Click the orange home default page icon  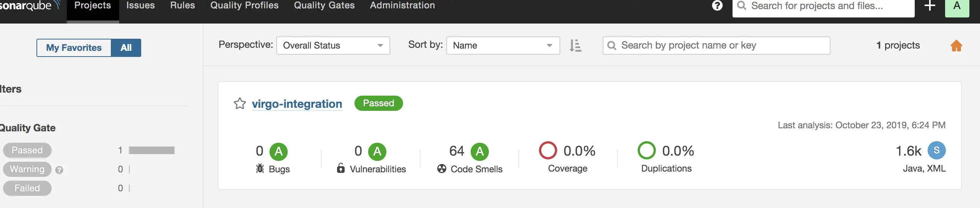956,46
